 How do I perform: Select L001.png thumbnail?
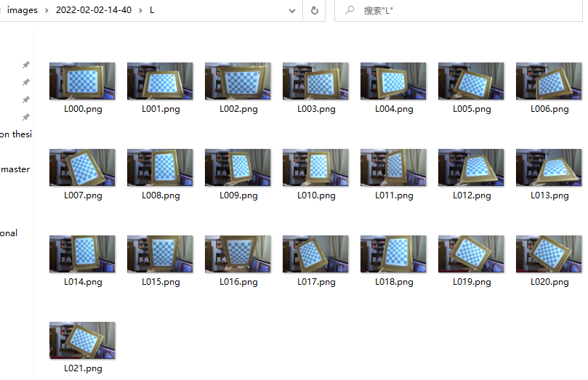(x=160, y=81)
